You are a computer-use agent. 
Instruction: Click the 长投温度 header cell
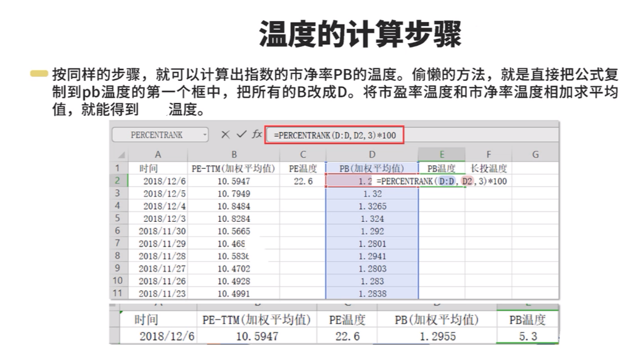489,168
